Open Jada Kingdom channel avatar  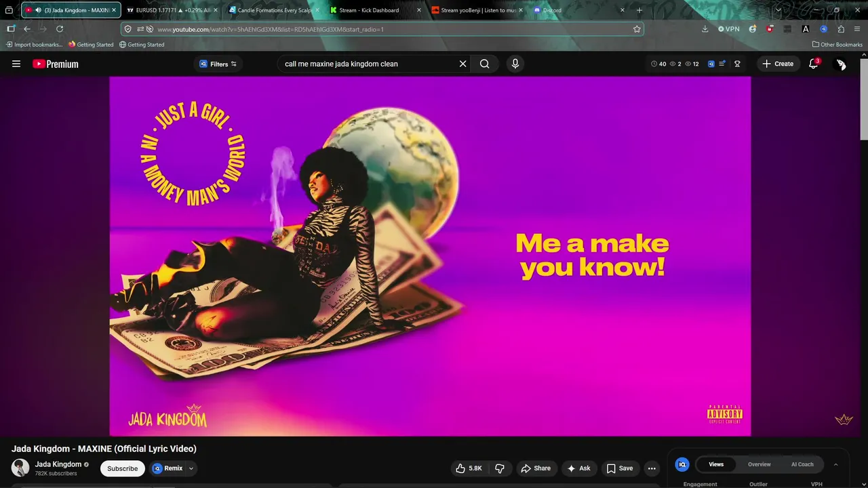click(x=20, y=468)
